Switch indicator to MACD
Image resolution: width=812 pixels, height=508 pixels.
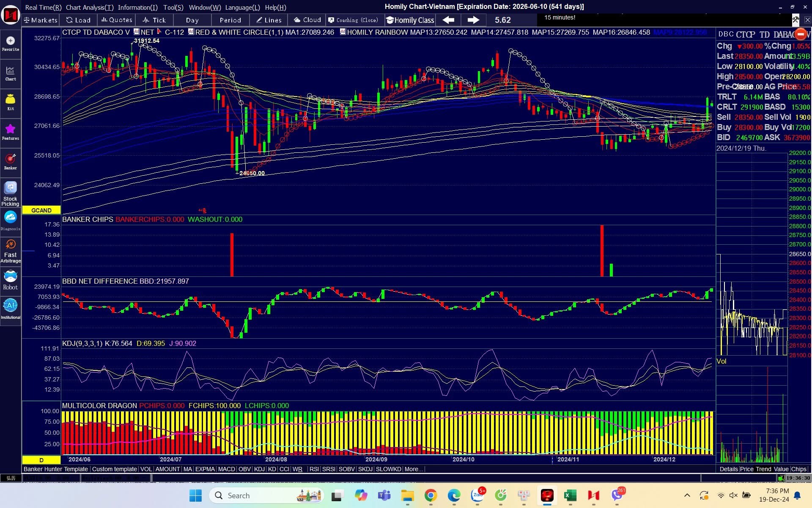226,469
